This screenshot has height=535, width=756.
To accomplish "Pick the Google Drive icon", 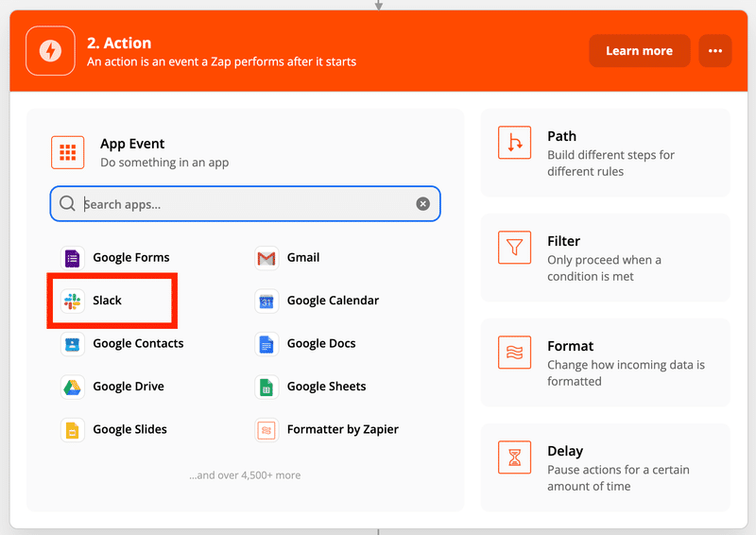I will click(x=73, y=387).
